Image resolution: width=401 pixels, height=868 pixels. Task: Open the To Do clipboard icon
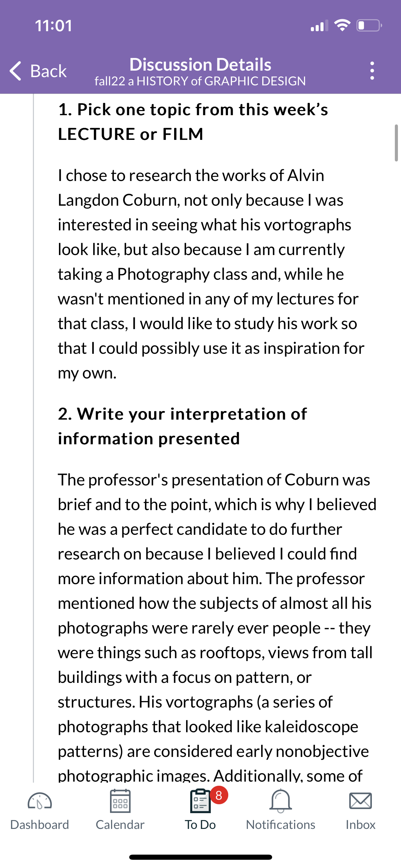coord(200,801)
